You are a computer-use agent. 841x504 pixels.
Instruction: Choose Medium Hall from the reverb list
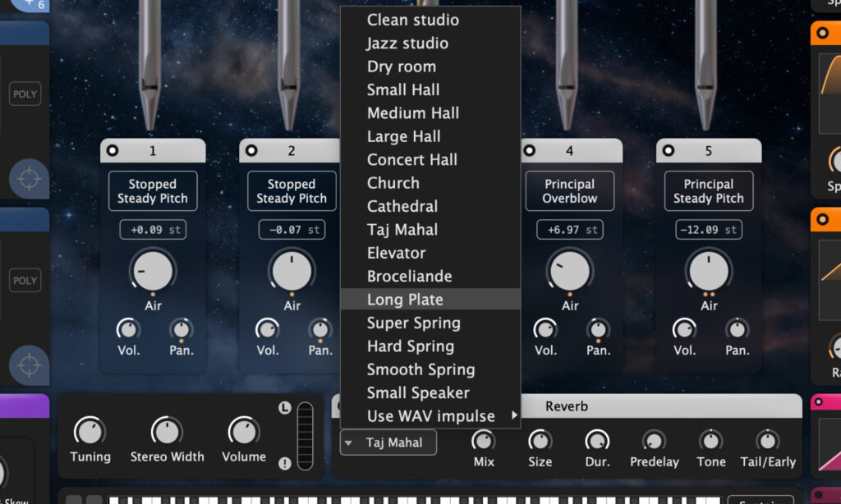pyautogui.click(x=430, y=112)
